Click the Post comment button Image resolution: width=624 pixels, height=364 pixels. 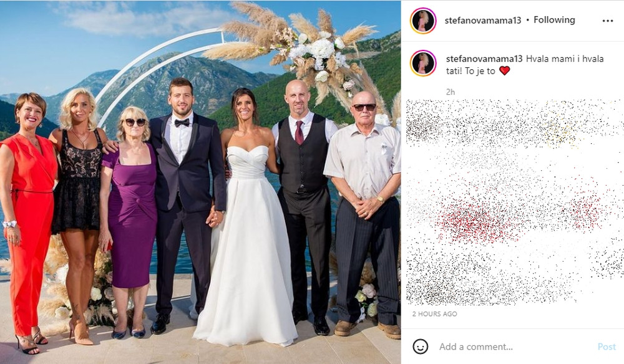pyautogui.click(x=607, y=347)
